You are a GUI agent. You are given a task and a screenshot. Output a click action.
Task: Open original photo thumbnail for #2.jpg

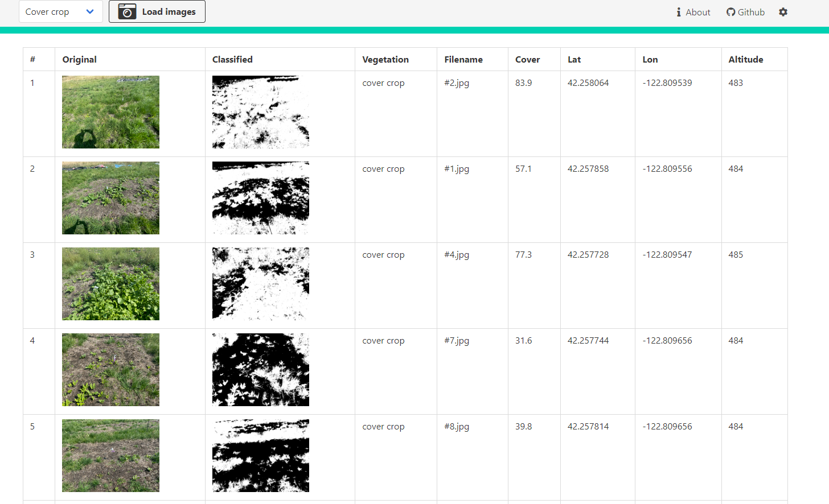tap(110, 112)
